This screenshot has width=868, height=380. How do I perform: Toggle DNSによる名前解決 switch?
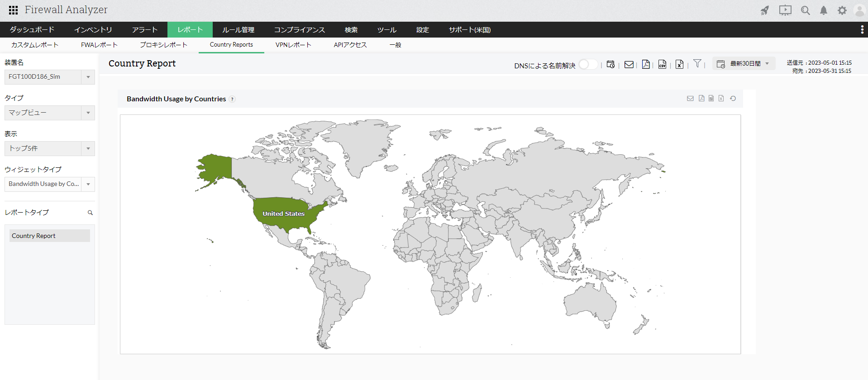pos(588,64)
